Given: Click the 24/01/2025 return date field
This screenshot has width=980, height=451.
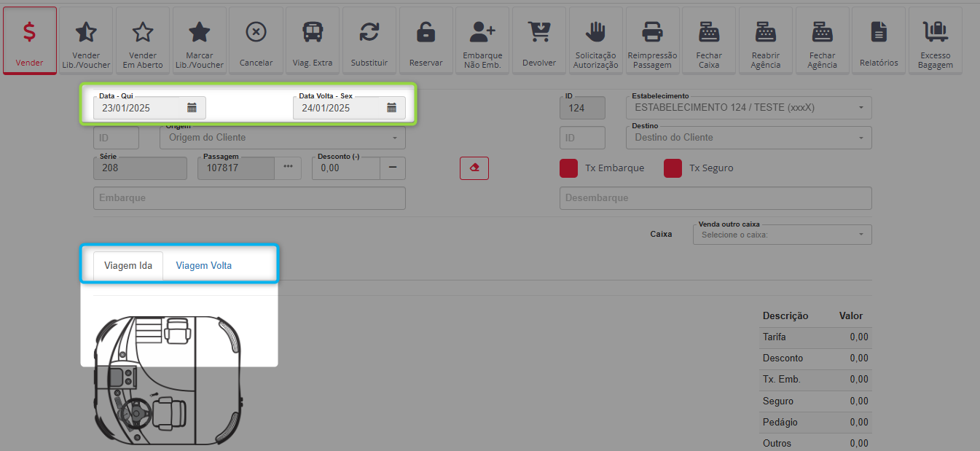Looking at the screenshot, I should [x=349, y=108].
